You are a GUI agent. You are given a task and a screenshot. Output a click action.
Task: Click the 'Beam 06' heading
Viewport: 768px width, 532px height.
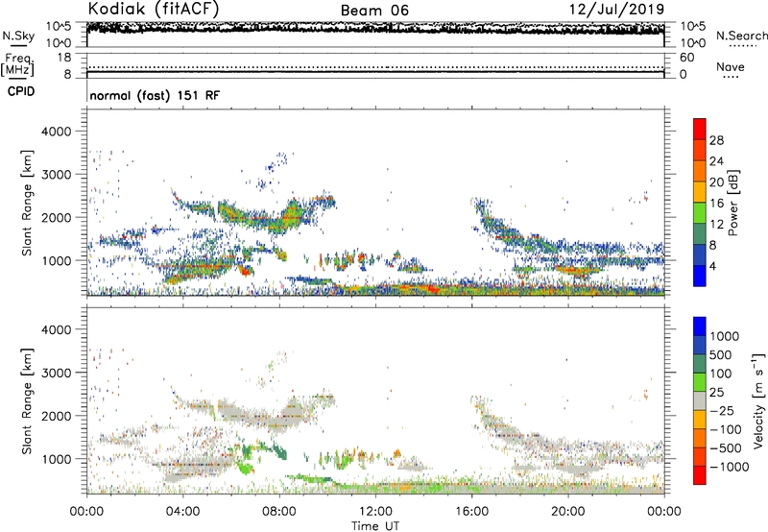tap(374, 11)
